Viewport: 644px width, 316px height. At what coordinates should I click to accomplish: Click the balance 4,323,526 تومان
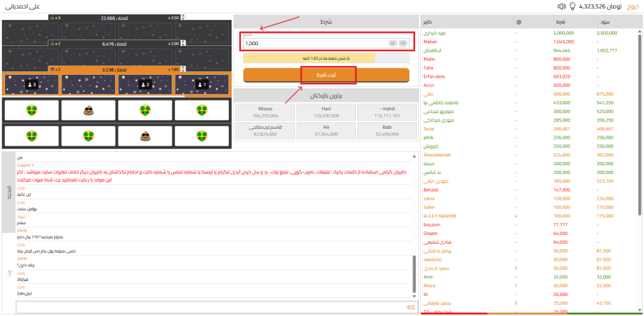(x=601, y=6)
